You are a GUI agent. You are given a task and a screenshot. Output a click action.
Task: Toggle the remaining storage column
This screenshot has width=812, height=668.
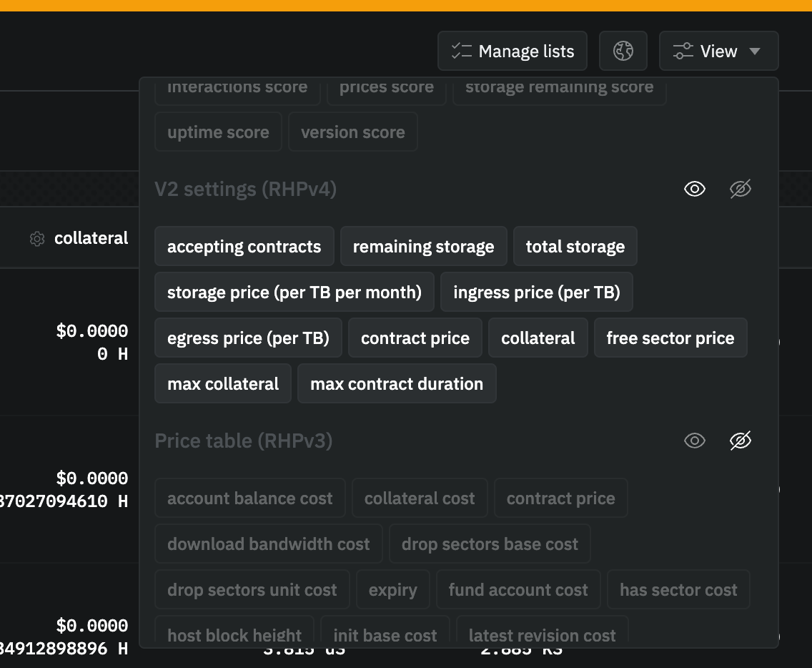pyautogui.click(x=423, y=246)
